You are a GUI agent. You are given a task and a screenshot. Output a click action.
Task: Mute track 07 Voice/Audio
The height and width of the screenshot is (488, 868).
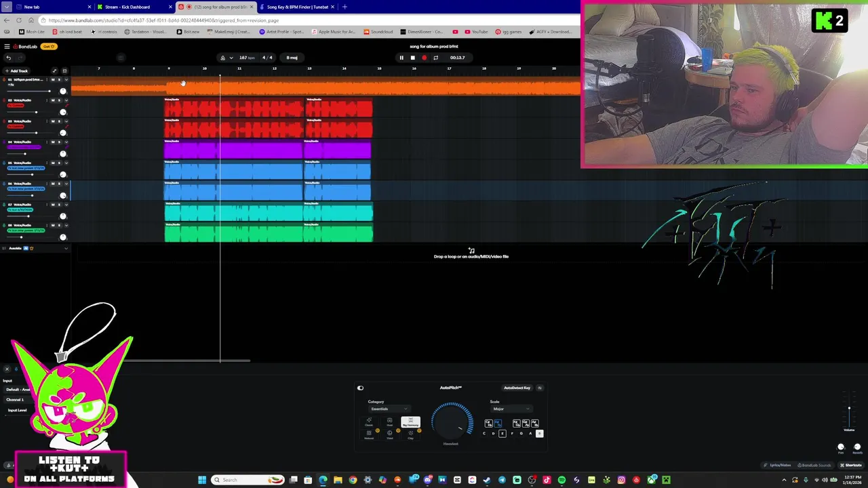[x=52, y=205]
